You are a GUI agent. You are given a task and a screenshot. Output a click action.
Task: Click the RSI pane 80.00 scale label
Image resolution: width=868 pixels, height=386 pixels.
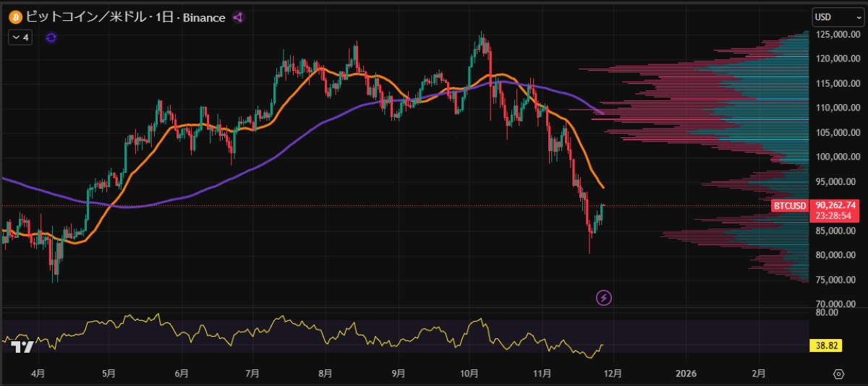(x=827, y=313)
